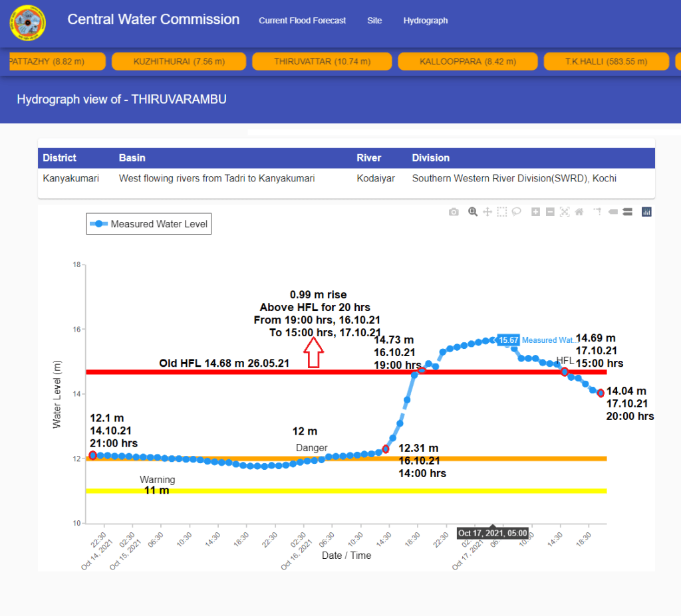Reset axes with the home icon

pos(579,212)
